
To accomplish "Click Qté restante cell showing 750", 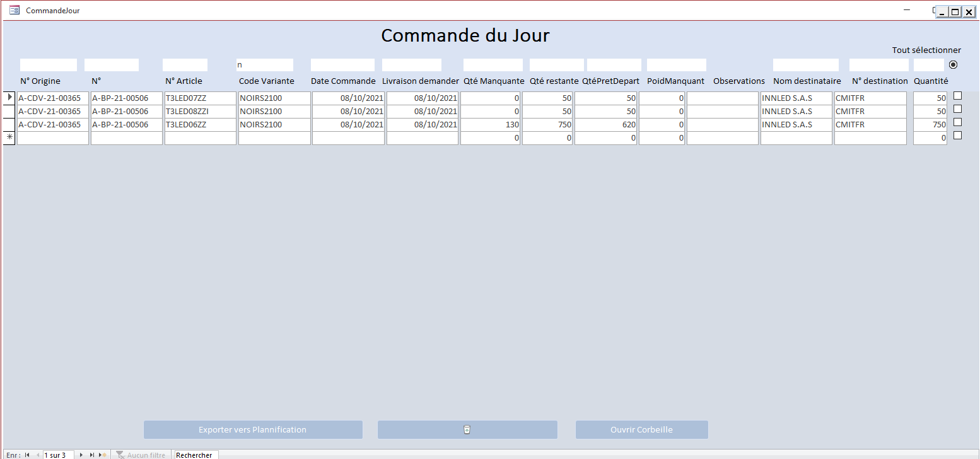I will (x=547, y=125).
